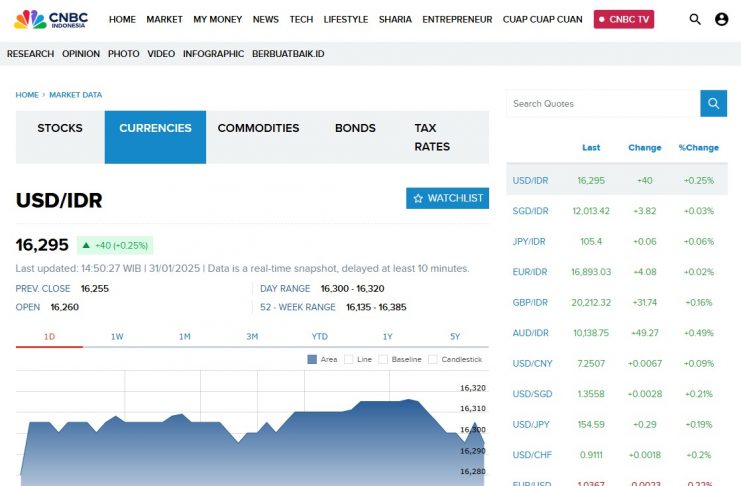Image resolution: width=741 pixels, height=486 pixels.
Task: Open the Commodities tab
Action: pyautogui.click(x=258, y=128)
